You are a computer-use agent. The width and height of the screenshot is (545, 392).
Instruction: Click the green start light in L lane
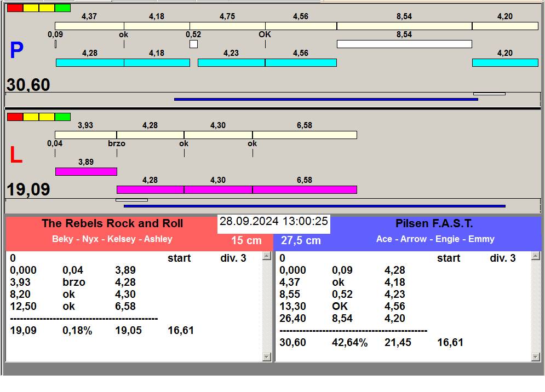pos(62,117)
